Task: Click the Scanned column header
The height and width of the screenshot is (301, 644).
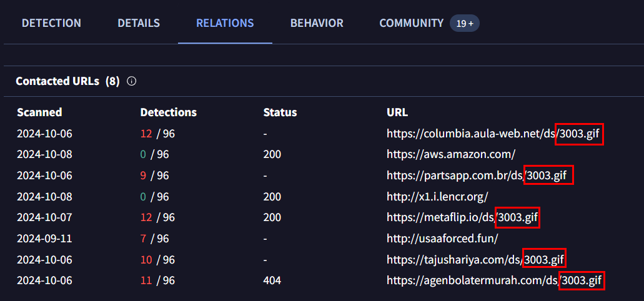Action: coord(39,112)
